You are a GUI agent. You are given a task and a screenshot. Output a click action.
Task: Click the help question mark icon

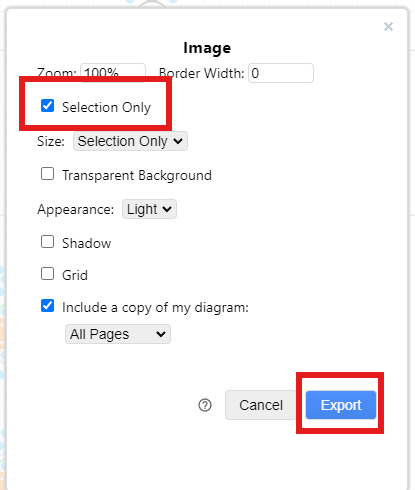[x=205, y=405]
